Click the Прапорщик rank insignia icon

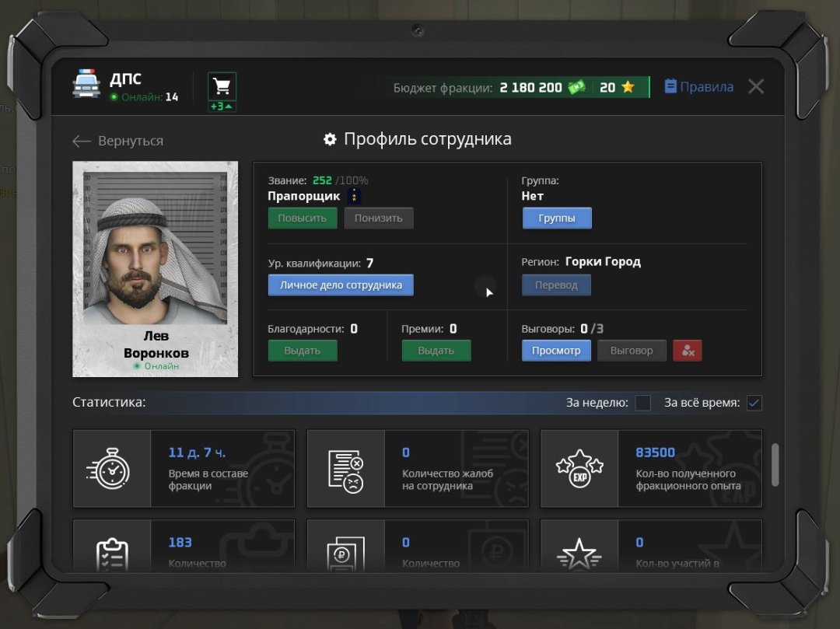click(354, 197)
